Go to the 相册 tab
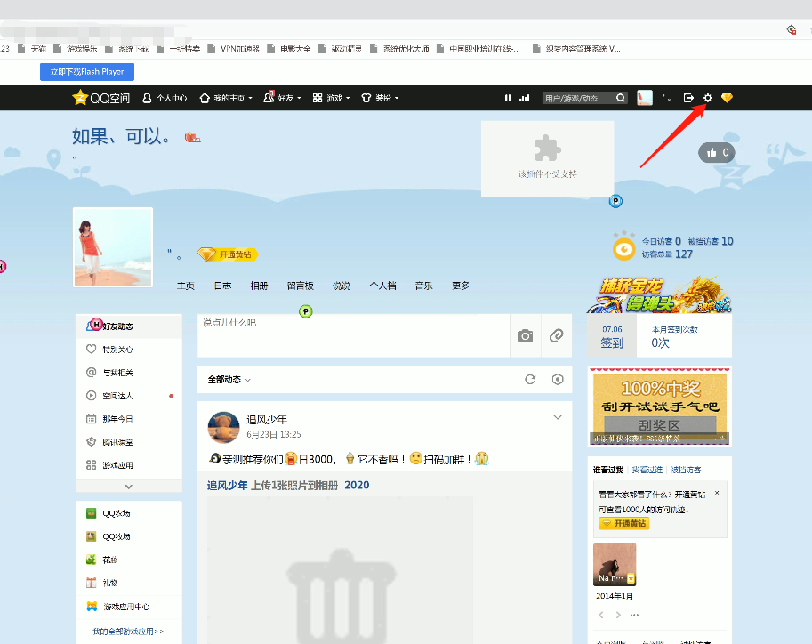Viewport: 812px width, 644px height. [259, 286]
